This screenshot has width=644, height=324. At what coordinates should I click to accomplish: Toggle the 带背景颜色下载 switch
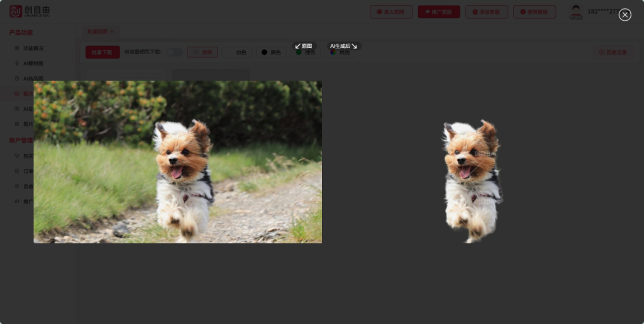coord(175,52)
